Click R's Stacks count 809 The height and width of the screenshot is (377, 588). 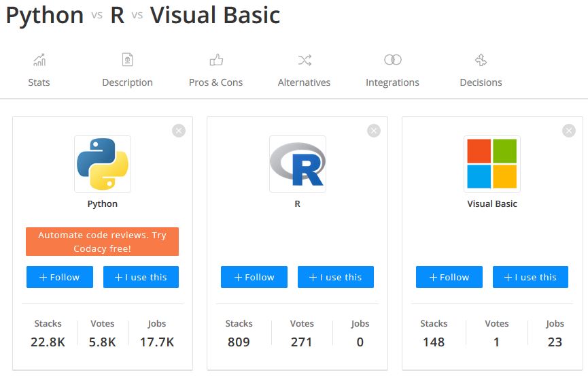tap(239, 342)
